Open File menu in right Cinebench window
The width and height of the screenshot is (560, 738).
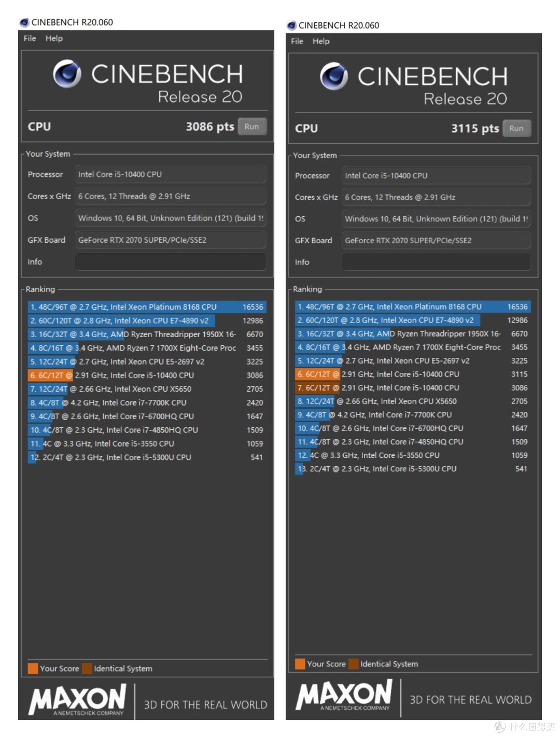click(x=297, y=41)
